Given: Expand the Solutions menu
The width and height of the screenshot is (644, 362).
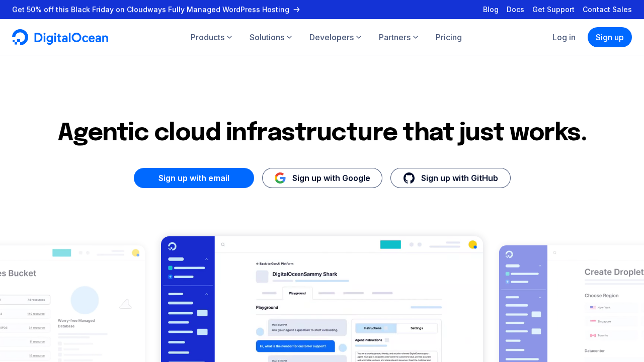Looking at the screenshot, I should (270, 37).
